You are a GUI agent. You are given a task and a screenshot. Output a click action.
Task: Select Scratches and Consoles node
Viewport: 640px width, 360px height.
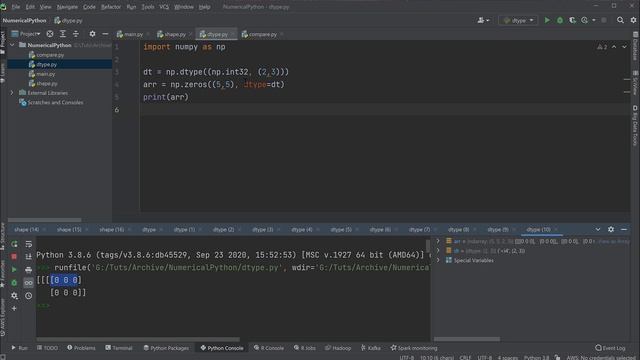pos(55,102)
